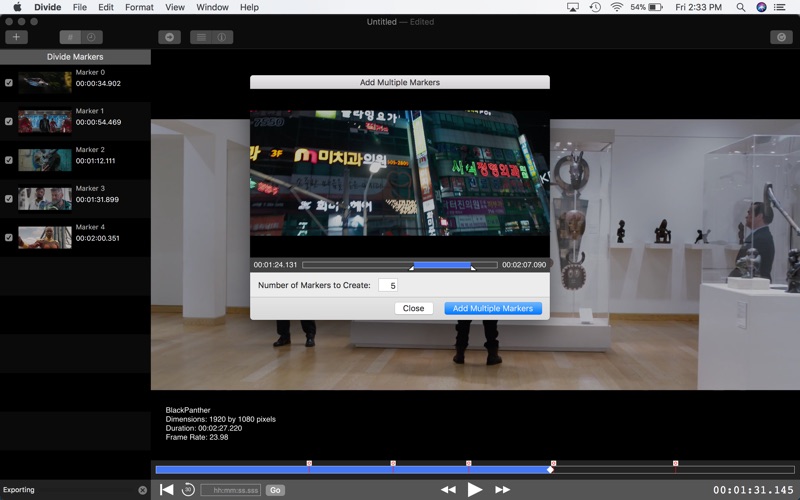Open the info panel toolbar icon
Screen dimensions: 800x500
(x=222, y=37)
